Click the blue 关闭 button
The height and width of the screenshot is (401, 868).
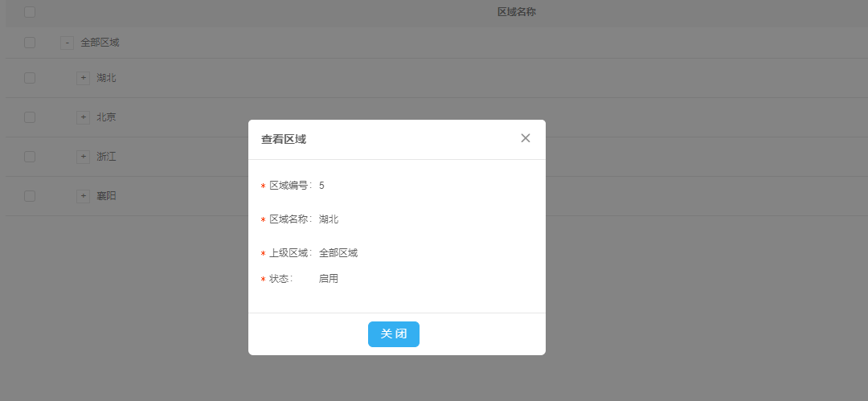coord(394,334)
